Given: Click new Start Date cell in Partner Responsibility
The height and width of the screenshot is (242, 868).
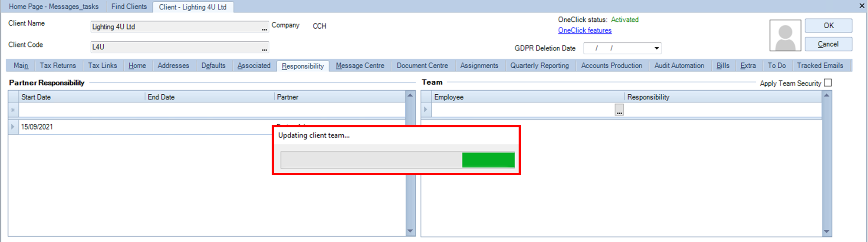Looking at the screenshot, I should (82, 110).
